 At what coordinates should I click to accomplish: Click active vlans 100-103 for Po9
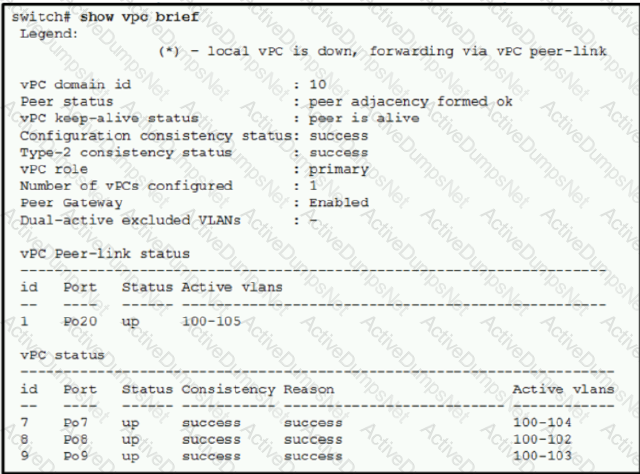542,456
